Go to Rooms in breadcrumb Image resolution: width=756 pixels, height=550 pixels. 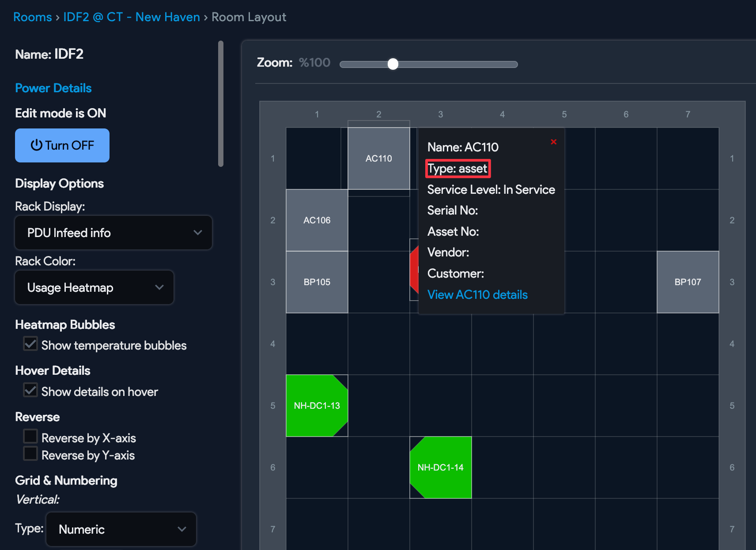(x=33, y=17)
